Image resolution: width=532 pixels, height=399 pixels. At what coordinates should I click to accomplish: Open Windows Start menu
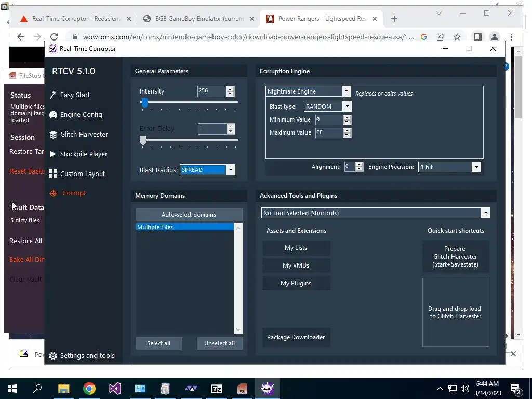(x=12, y=389)
